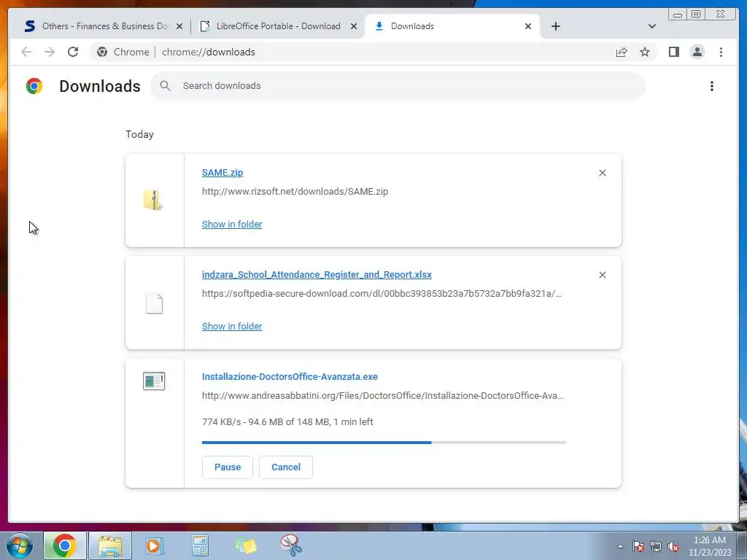Close the Others - Finances & Business tab
The width and height of the screenshot is (747, 560).
coord(179,26)
